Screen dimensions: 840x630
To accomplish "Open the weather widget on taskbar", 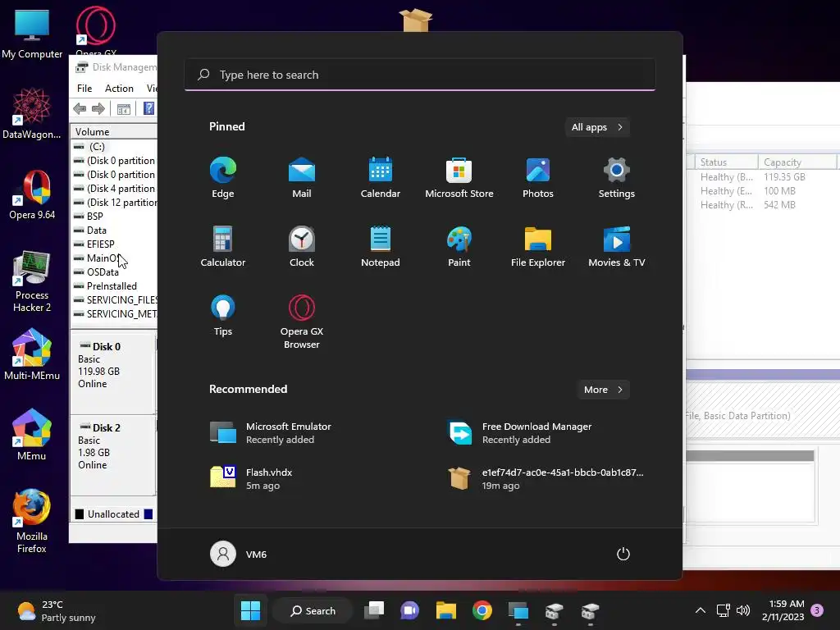I will tap(57, 610).
